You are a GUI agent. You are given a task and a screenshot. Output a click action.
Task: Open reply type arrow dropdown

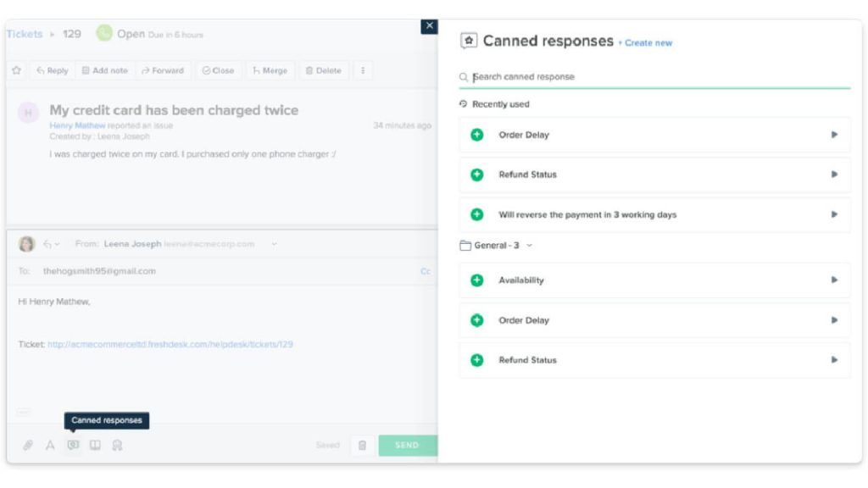(x=52, y=244)
